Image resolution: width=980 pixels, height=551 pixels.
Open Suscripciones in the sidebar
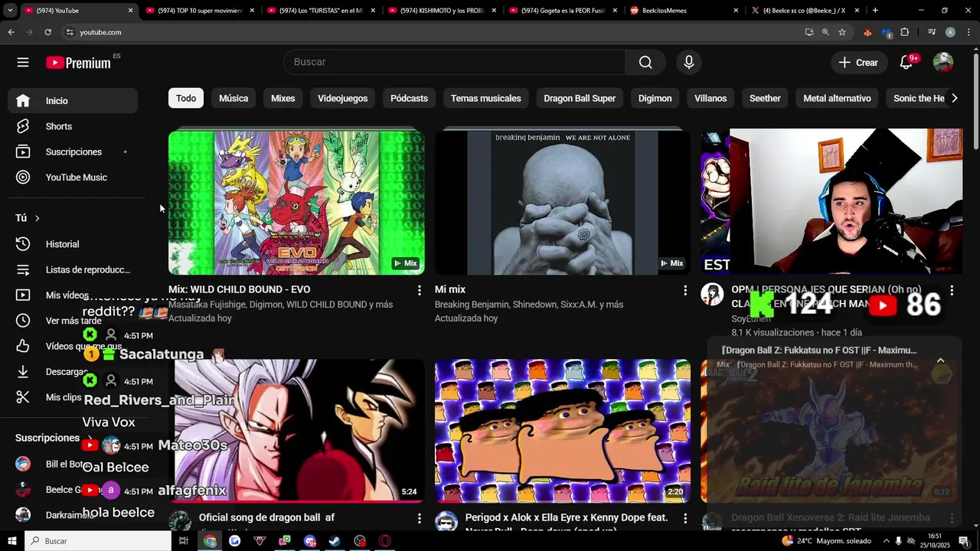tap(73, 152)
